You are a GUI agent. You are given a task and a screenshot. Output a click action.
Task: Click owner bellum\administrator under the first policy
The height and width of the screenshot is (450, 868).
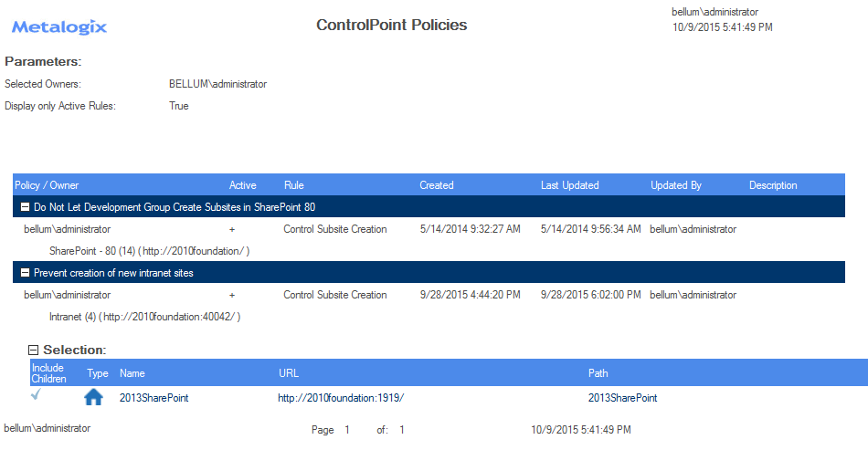[67, 229]
